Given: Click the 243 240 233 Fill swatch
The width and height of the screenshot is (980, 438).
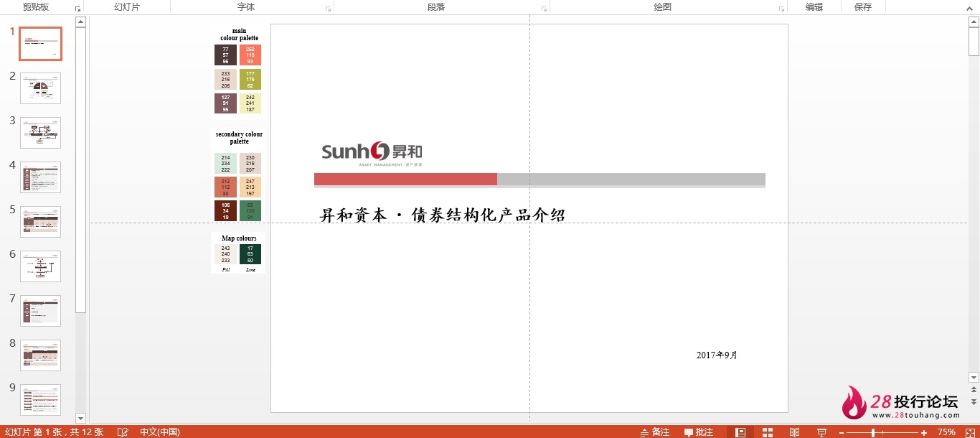Looking at the screenshot, I should [x=225, y=254].
